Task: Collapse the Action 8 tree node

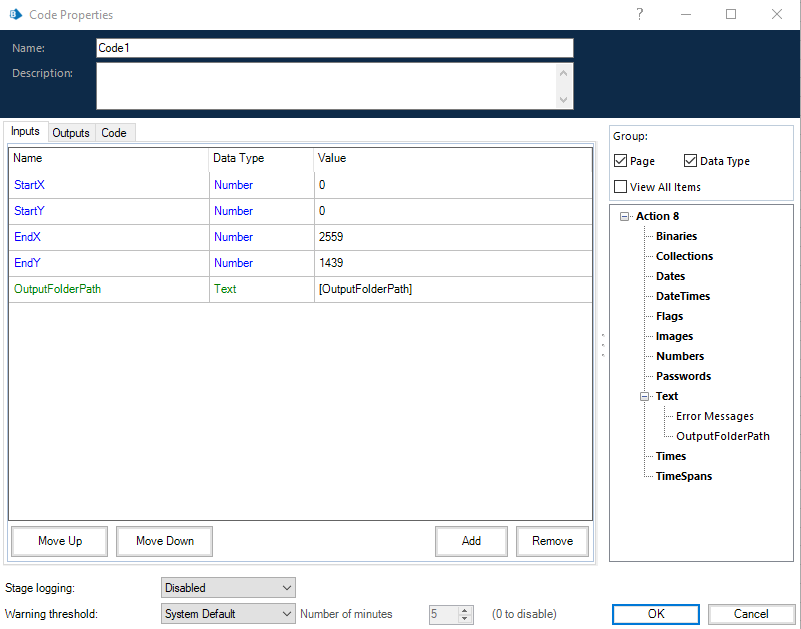Action: click(x=625, y=216)
